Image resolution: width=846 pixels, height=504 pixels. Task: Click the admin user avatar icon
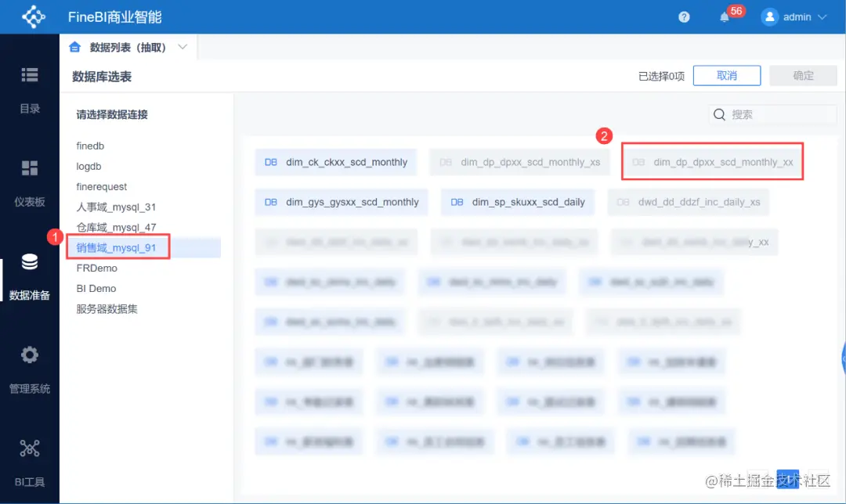click(x=770, y=16)
